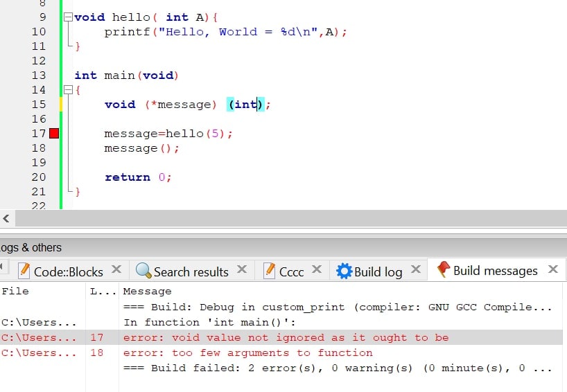Click the printf statement on line 10
The width and height of the screenshot is (567, 392).
[x=226, y=32]
